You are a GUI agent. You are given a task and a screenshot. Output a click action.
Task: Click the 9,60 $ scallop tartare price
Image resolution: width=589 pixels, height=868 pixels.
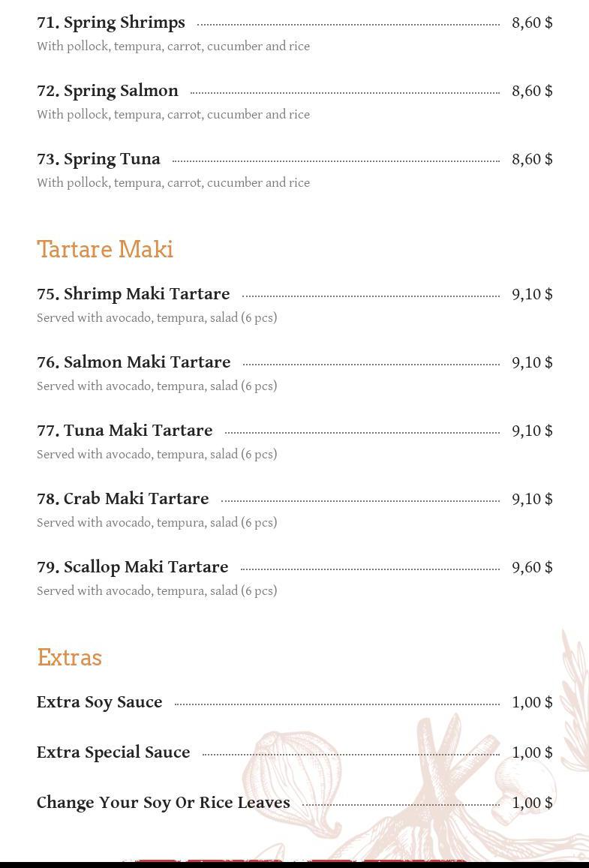pos(532,567)
